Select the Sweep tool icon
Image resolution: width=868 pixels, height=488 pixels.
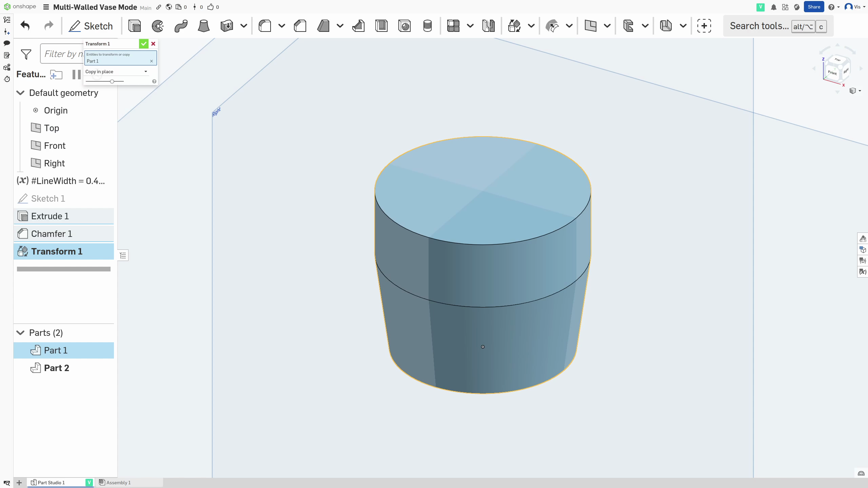click(181, 26)
